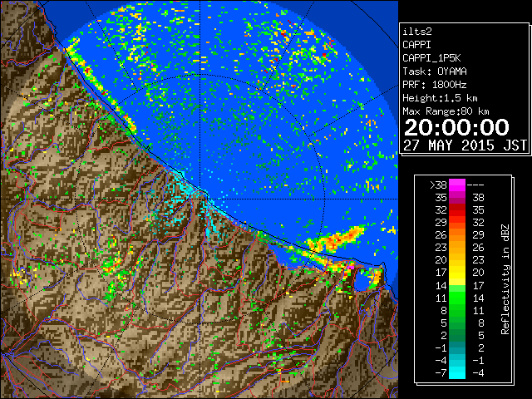Click the 'ilts2' radar name label
The width and height of the screenshot is (532, 399).
tap(417, 32)
